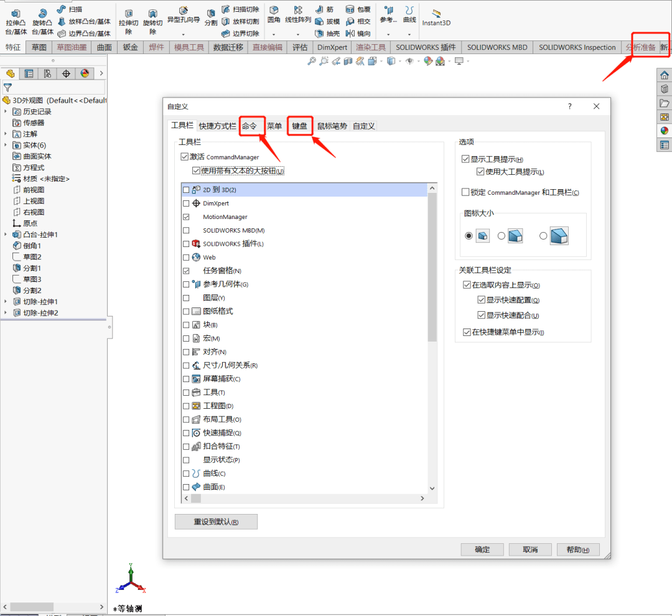Image resolution: width=672 pixels, height=616 pixels.
Task: Switch to the 键盘 tab in dialog
Action: point(299,126)
